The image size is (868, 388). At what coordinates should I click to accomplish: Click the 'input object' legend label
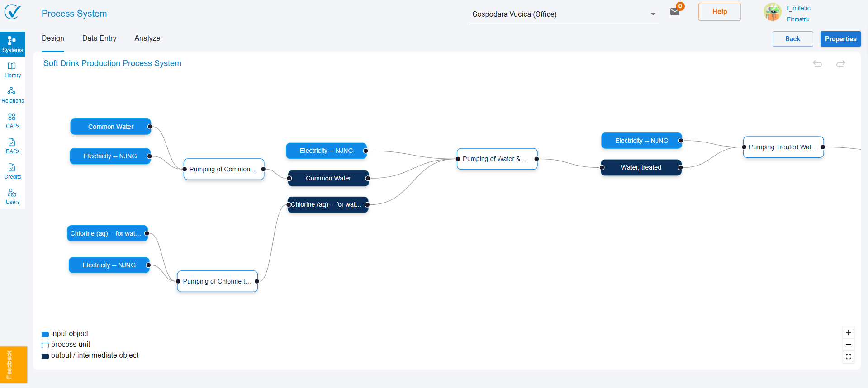(70, 334)
